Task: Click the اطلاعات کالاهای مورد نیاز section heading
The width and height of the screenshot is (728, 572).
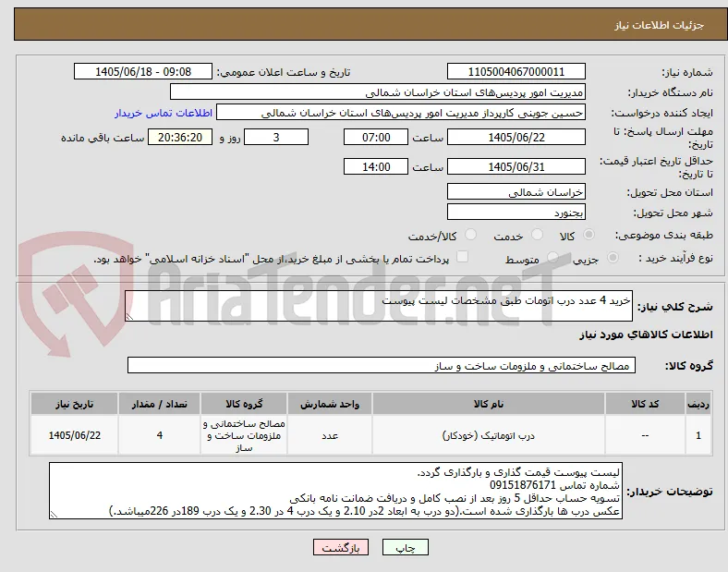Action: click(646, 335)
